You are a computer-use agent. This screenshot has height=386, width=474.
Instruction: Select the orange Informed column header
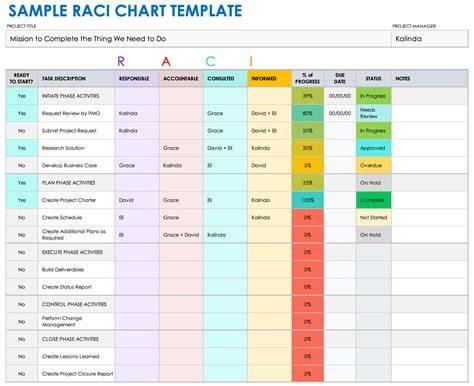pos(270,79)
